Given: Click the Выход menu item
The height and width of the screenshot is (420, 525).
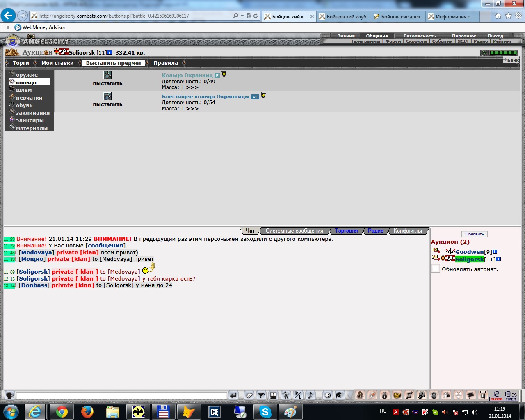Looking at the screenshot, I should point(495,36).
